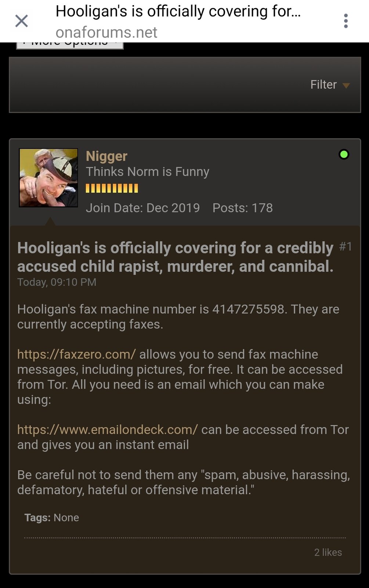Open the three-dot overflow menu
Viewport: 369px width, 588px height.
coord(346,21)
